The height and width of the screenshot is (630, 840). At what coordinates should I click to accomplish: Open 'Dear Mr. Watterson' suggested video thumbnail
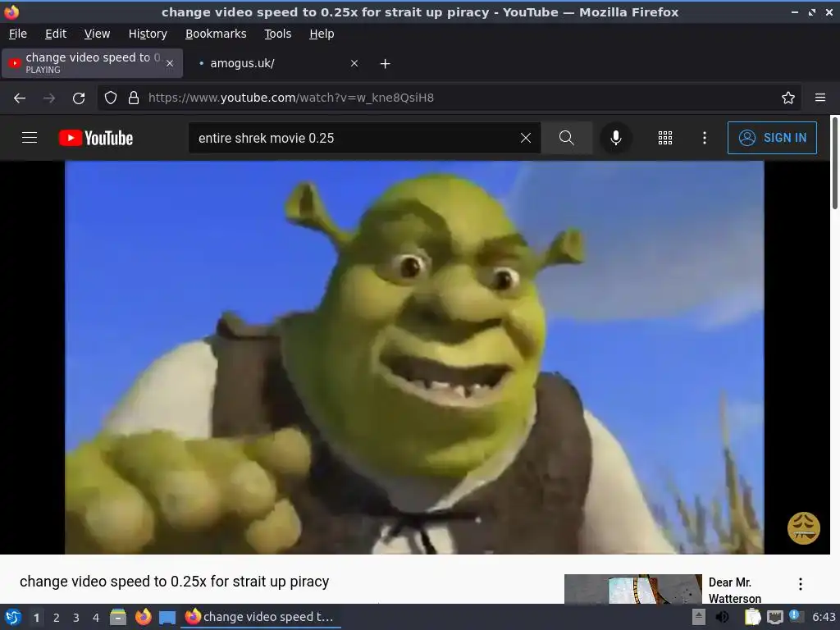(x=632, y=589)
